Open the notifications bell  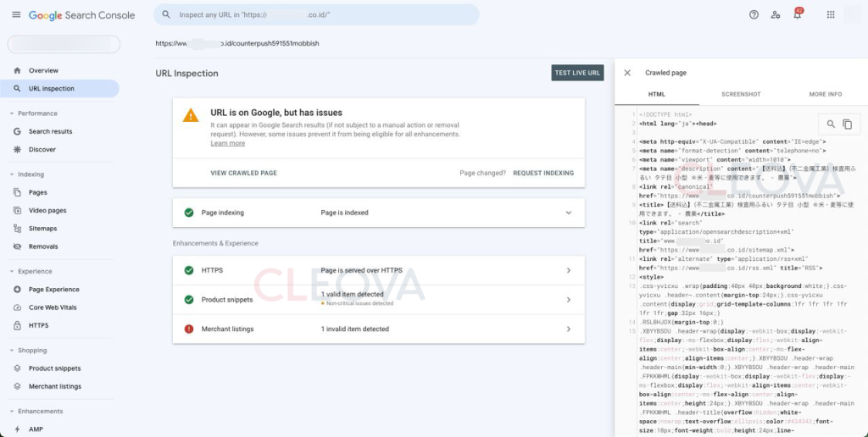(797, 14)
